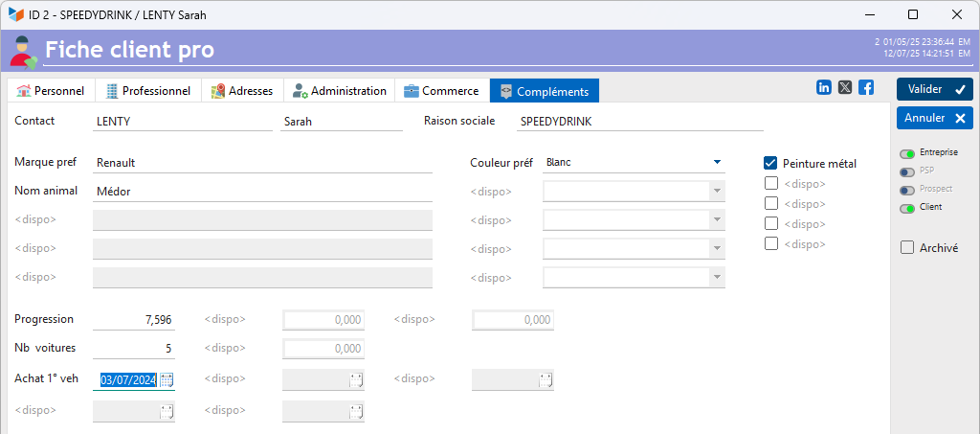Switch to the Personnel tab
This screenshot has height=434, width=980.
tap(51, 91)
